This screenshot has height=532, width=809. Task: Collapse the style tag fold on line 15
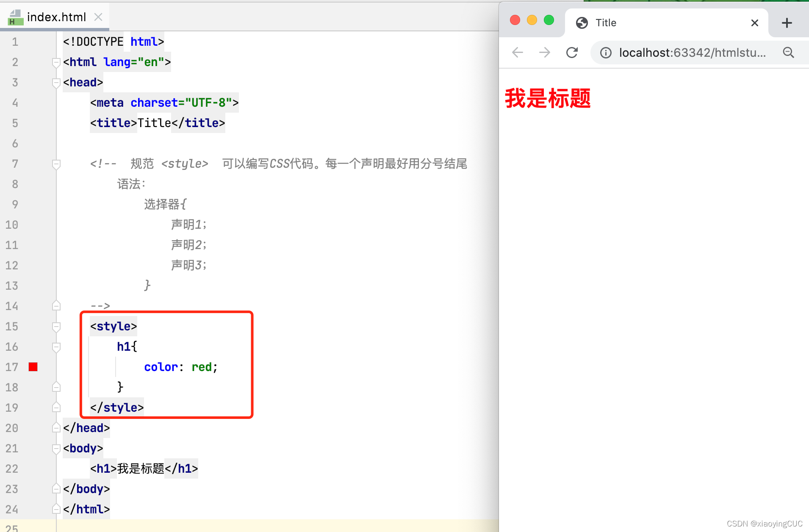click(56, 327)
